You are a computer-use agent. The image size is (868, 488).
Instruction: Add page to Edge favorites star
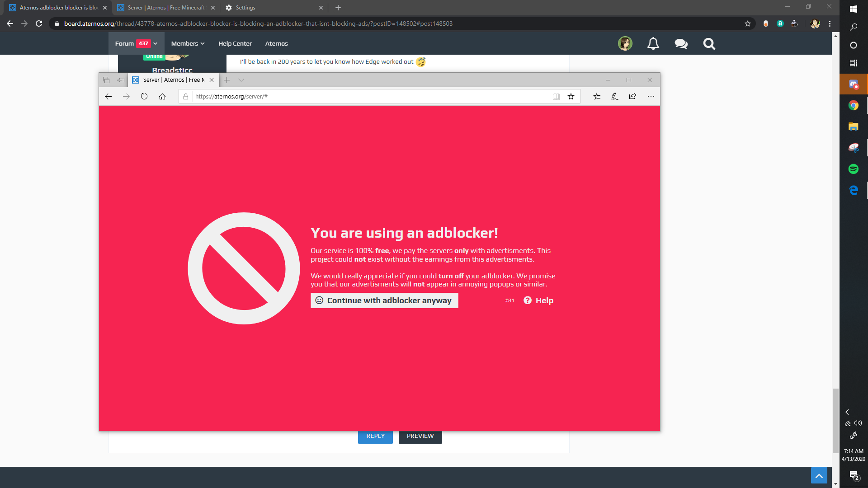click(571, 96)
